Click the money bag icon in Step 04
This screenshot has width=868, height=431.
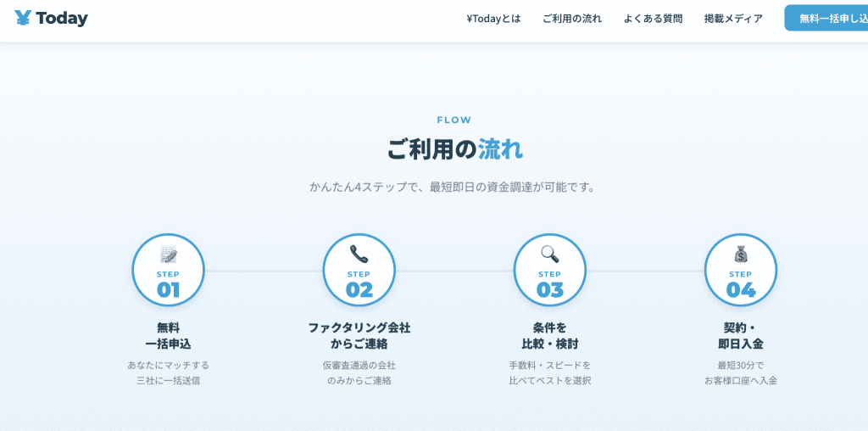click(741, 254)
